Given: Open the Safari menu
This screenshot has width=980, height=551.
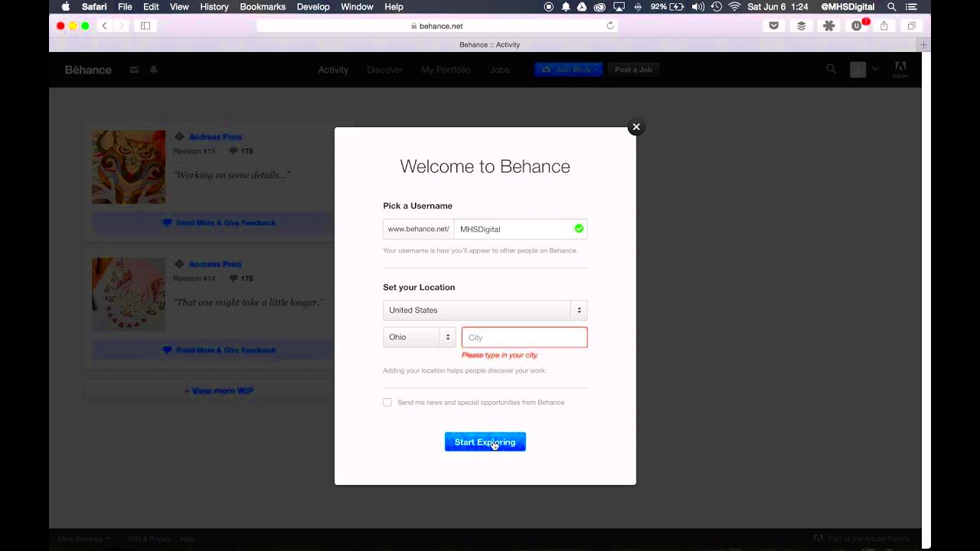Looking at the screenshot, I should 94,7.
